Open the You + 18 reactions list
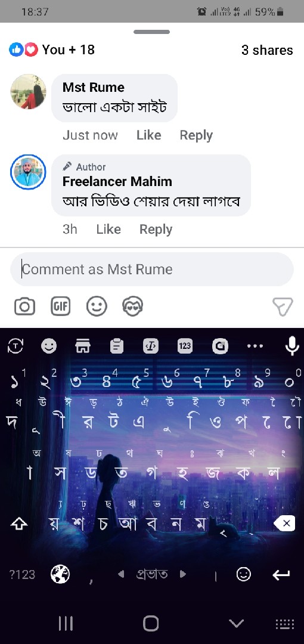 point(52,49)
